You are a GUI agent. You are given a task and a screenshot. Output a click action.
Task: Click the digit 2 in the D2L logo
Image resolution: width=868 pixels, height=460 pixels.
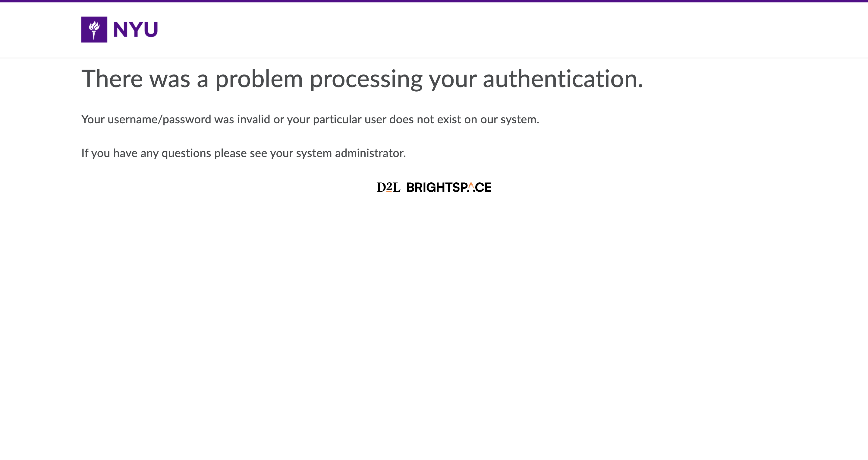[x=389, y=187]
